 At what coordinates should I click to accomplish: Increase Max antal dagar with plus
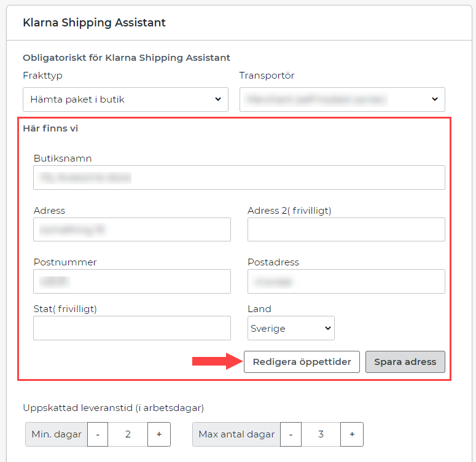pyautogui.click(x=352, y=434)
